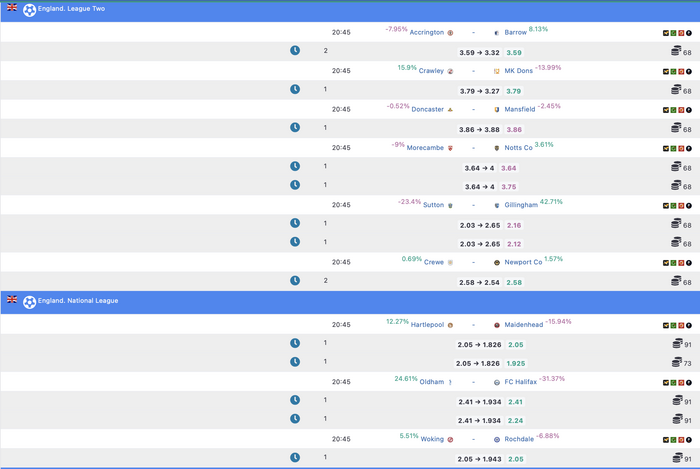Open the Maidenhead team link
This screenshot has height=469, width=700.
click(x=524, y=324)
